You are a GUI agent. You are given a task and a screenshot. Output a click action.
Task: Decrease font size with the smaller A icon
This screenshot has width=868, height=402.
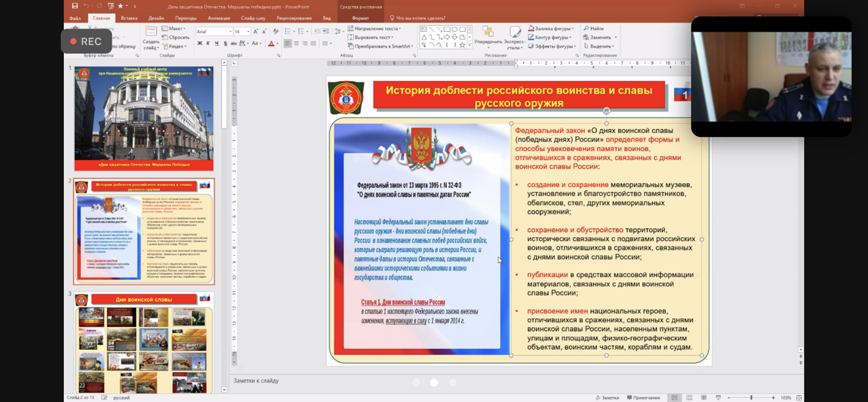pos(264,32)
